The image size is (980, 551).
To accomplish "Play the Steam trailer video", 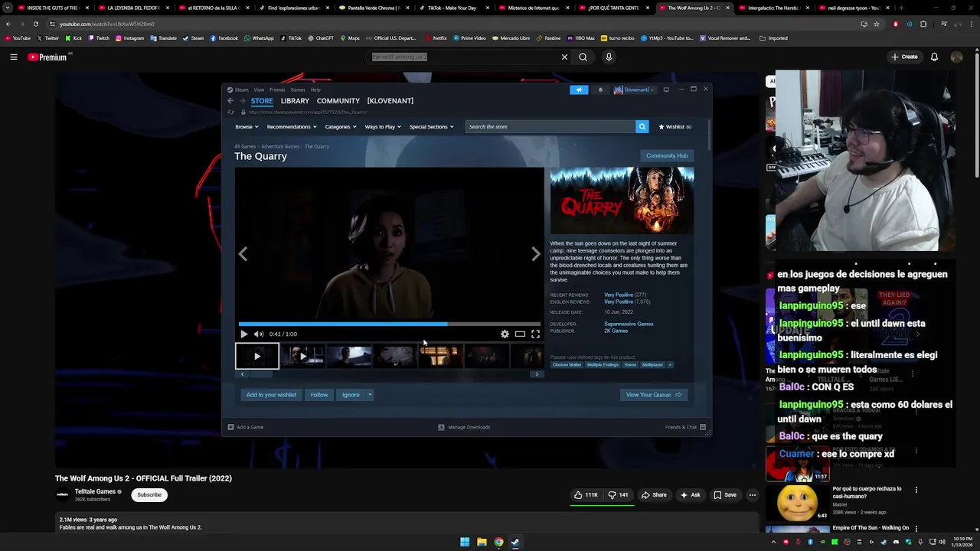I will tap(243, 334).
